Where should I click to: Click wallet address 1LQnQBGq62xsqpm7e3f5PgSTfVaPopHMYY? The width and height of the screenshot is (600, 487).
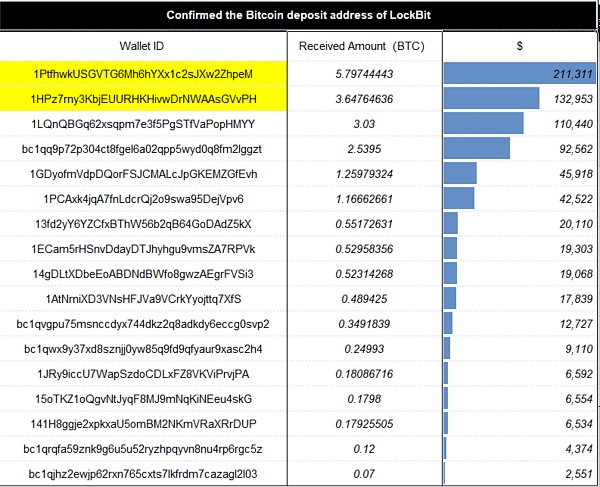[143, 124]
